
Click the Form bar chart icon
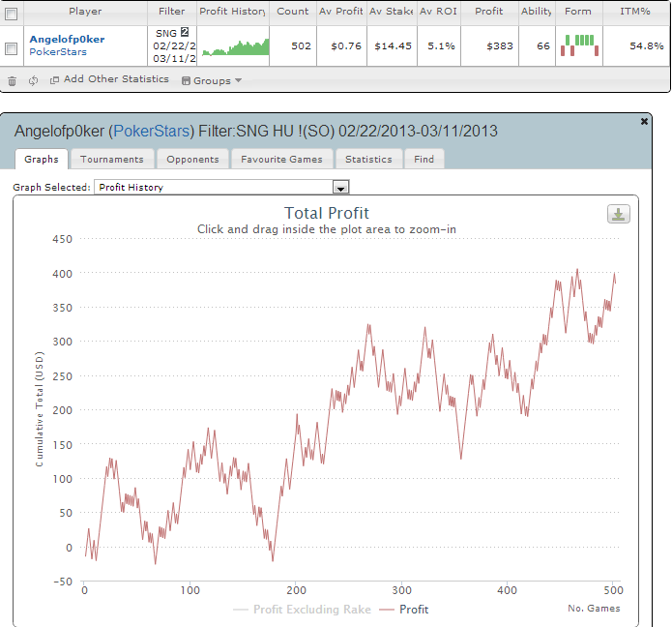[578, 45]
